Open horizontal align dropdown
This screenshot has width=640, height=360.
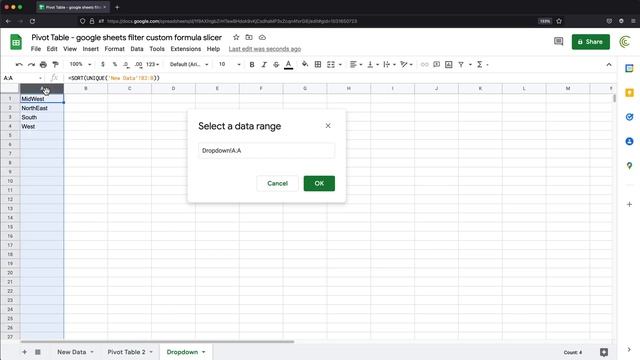(x=356, y=64)
